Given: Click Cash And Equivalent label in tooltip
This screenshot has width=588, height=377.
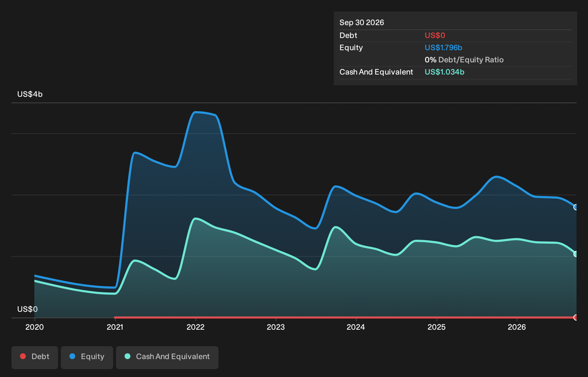Looking at the screenshot, I should pyautogui.click(x=376, y=72).
